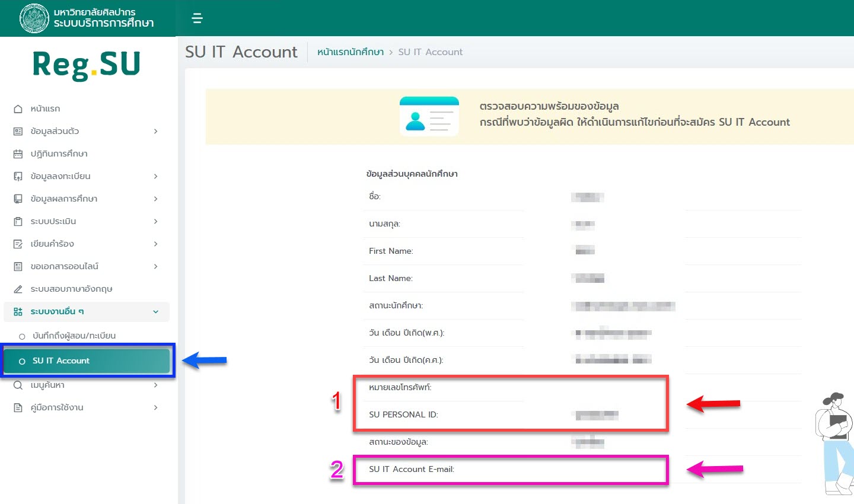Expand the ขอเอกสารออนไลน์ chevron
Viewport: 854px width, 504px height.
coord(155,266)
